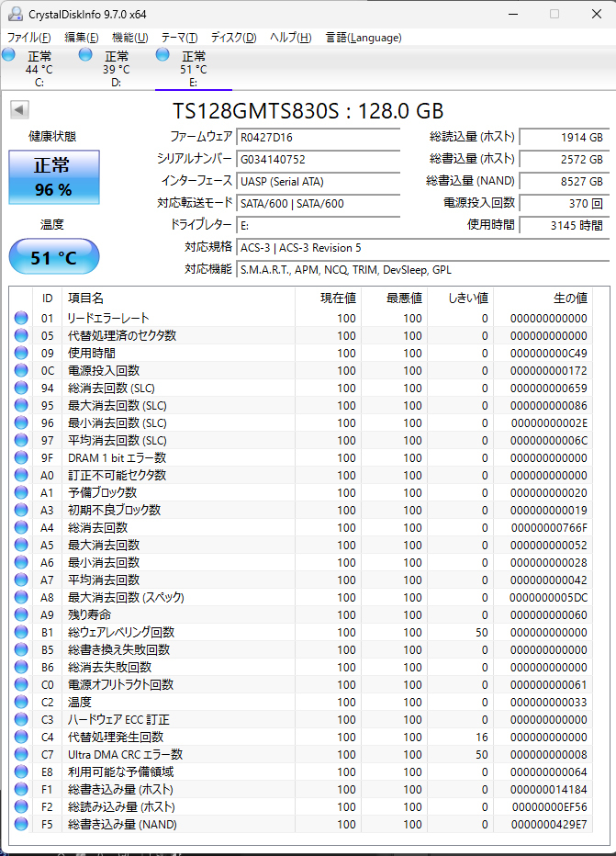Click the status orb of row F2 総読み込み量 (ホスト)

coord(21,807)
